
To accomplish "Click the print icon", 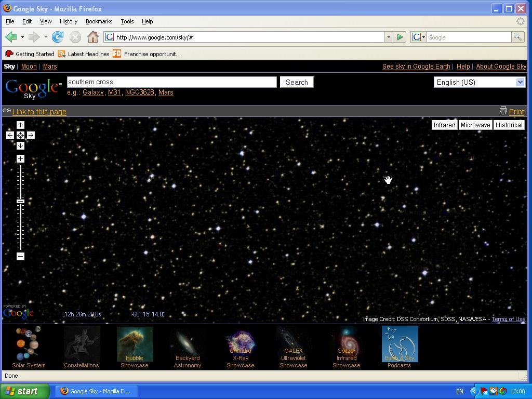I will click(x=503, y=111).
